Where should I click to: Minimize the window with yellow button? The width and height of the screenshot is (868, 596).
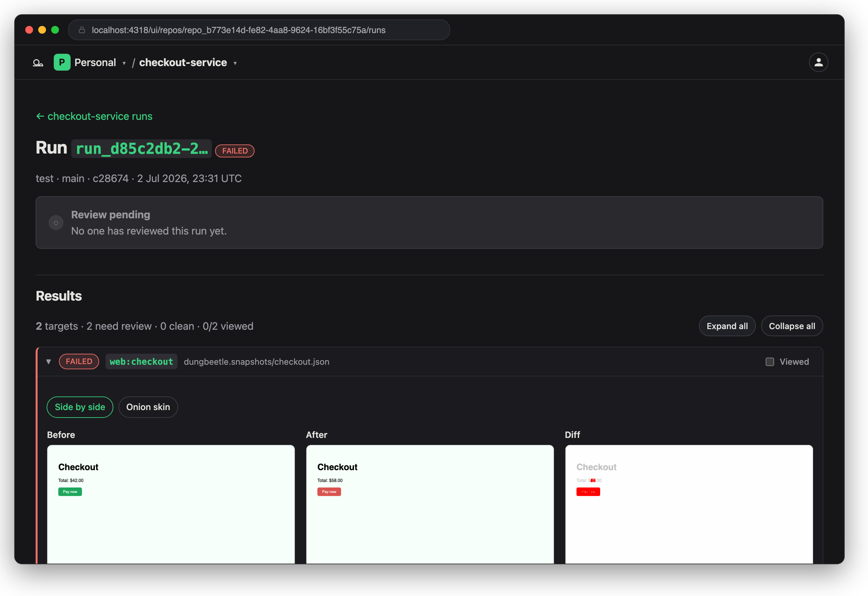(x=42, y=30)
